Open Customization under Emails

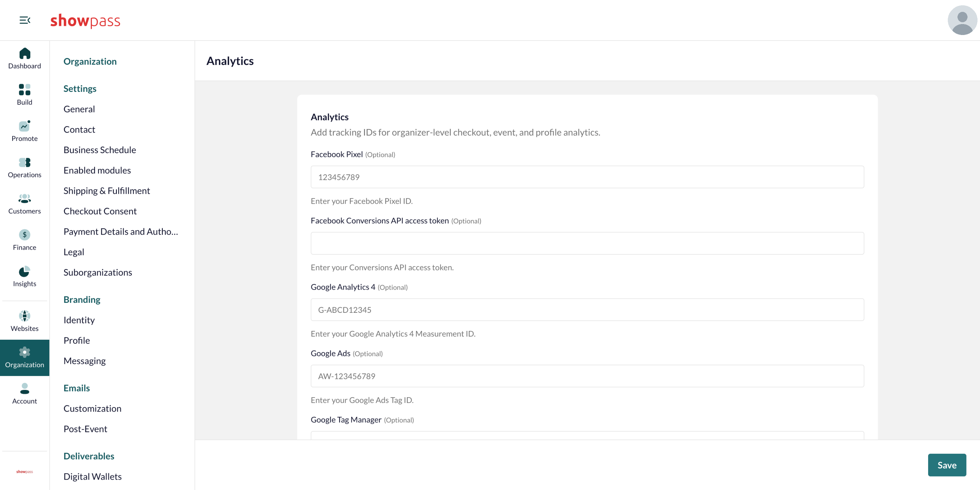coord(92,408)
